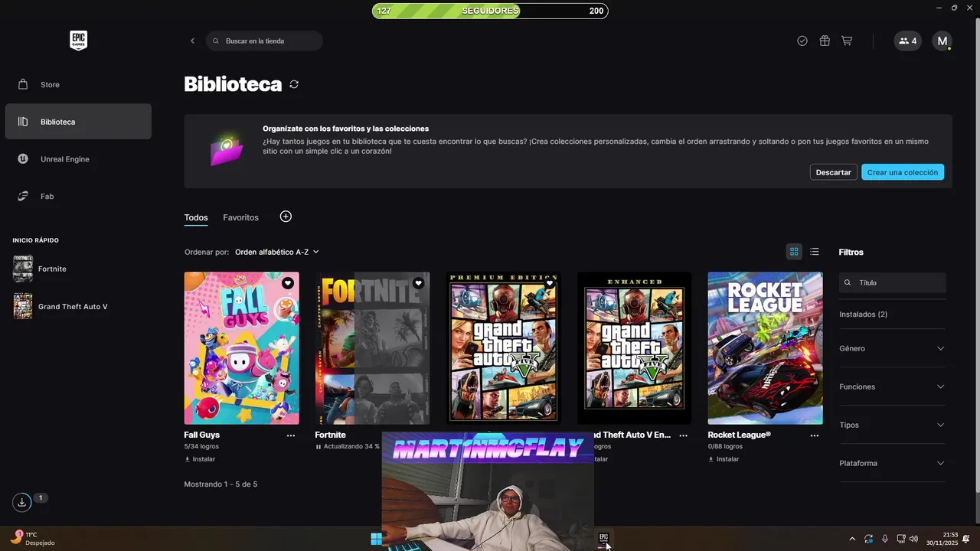Open the Rocket League cover thumbnail
The height and width of the screenshot is (551, 980).
click(765, 348)
